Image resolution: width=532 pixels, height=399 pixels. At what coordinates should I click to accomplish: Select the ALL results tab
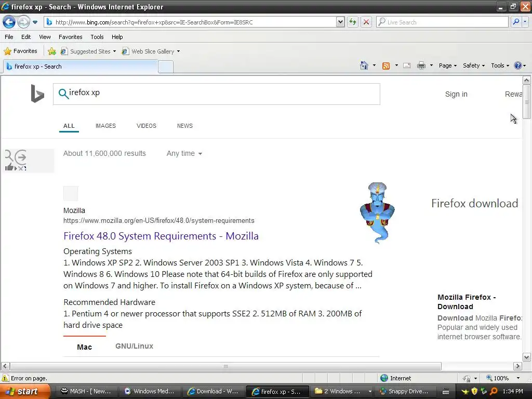pyautogui.click(x=69, y=126)
